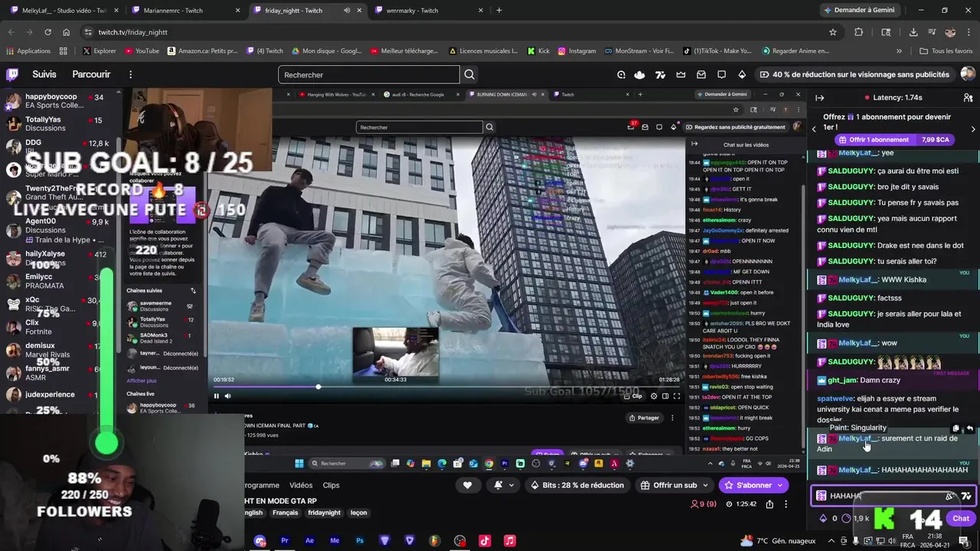Open Twitch home via the logo icon
The width and height of the screenshot is (980, 551).
12,74
